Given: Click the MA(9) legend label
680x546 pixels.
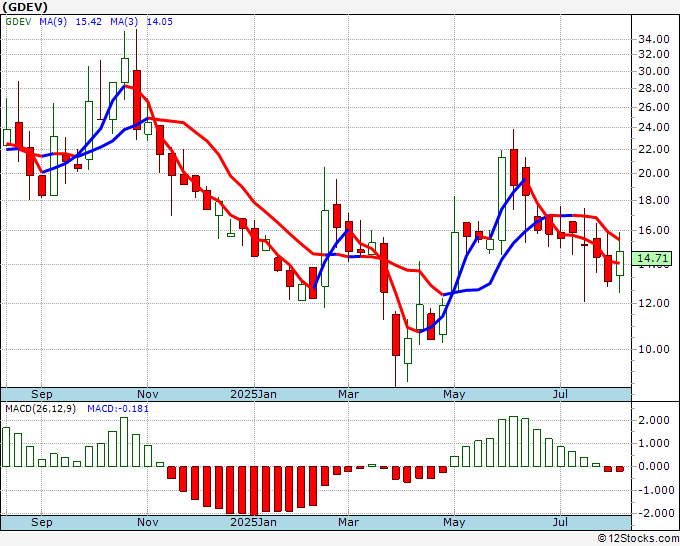Looking at the screenshot, I should click(x=53, y=22).
